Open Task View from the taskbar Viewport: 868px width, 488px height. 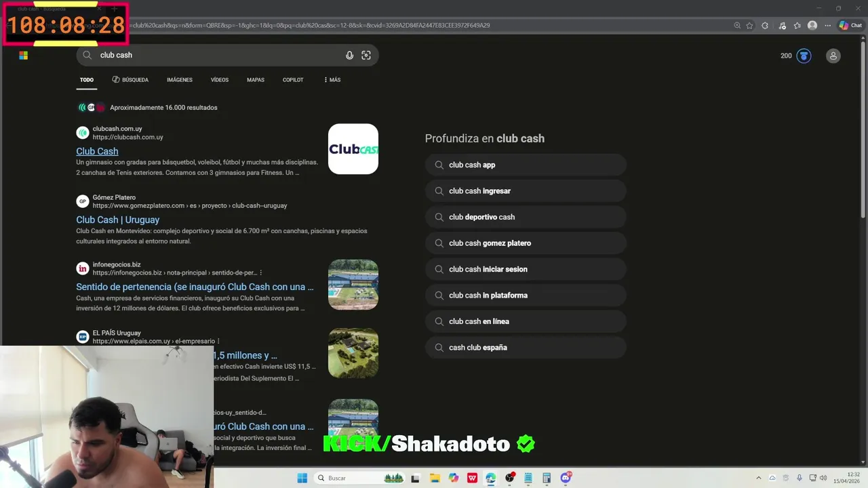pos(415,478)
